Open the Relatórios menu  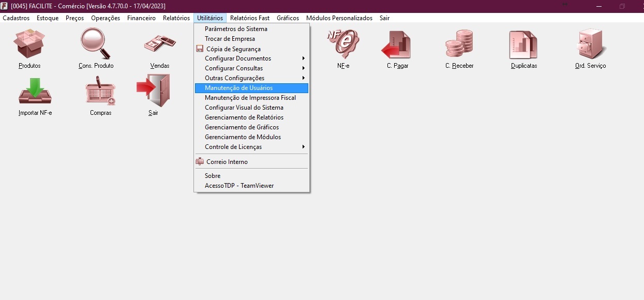tap(176, 18)
